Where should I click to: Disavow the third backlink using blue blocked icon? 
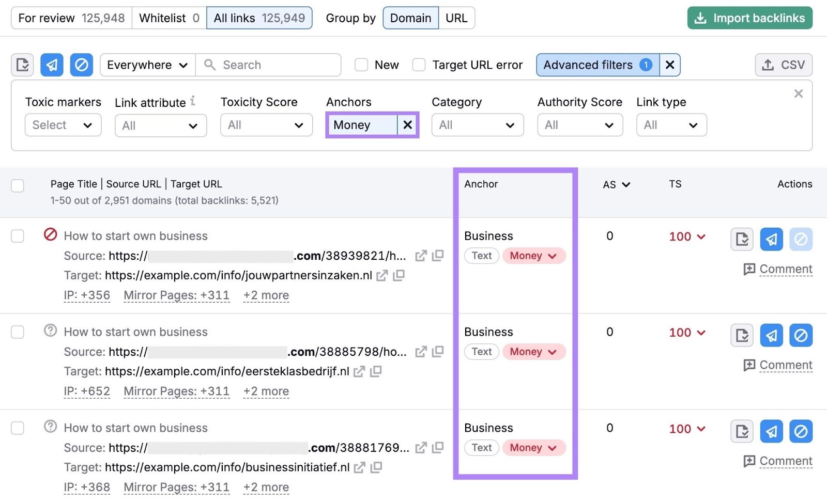point(801,431)
